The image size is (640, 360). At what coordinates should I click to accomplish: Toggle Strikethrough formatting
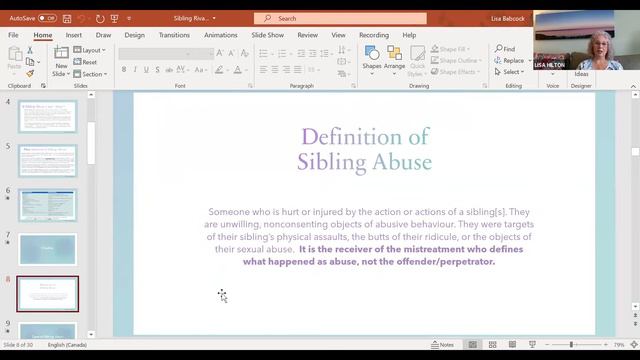click(x=169, y=70)
